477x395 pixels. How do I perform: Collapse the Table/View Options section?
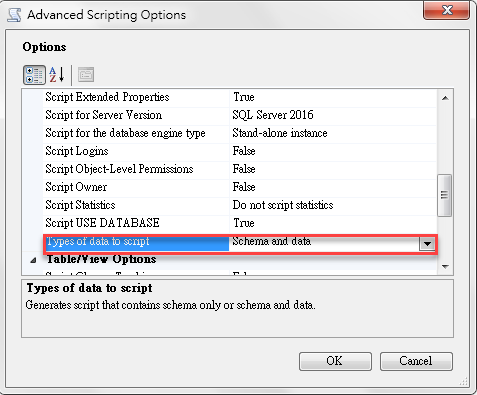(x=33, y=260)
